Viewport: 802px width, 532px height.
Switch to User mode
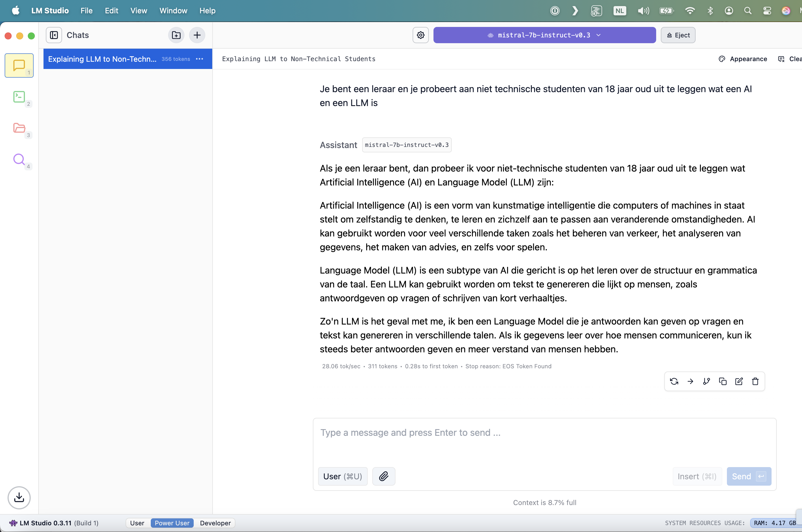137,523
